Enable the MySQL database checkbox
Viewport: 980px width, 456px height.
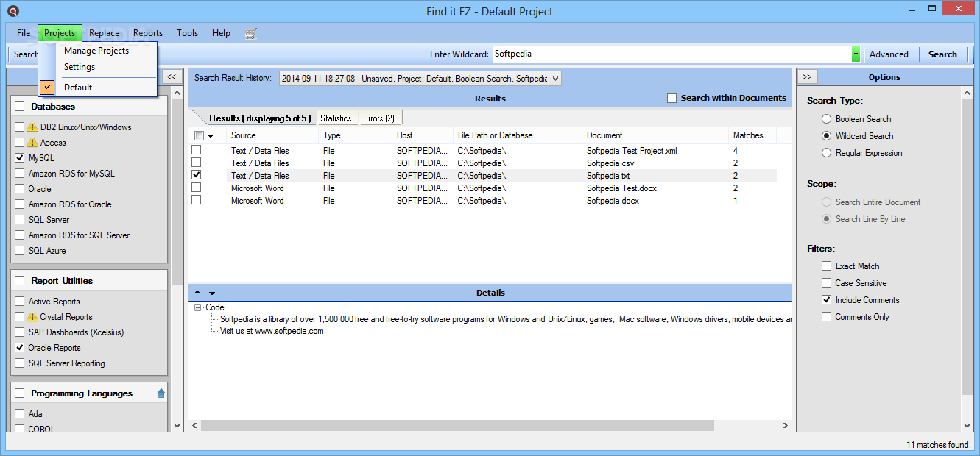tap(20, 158)
